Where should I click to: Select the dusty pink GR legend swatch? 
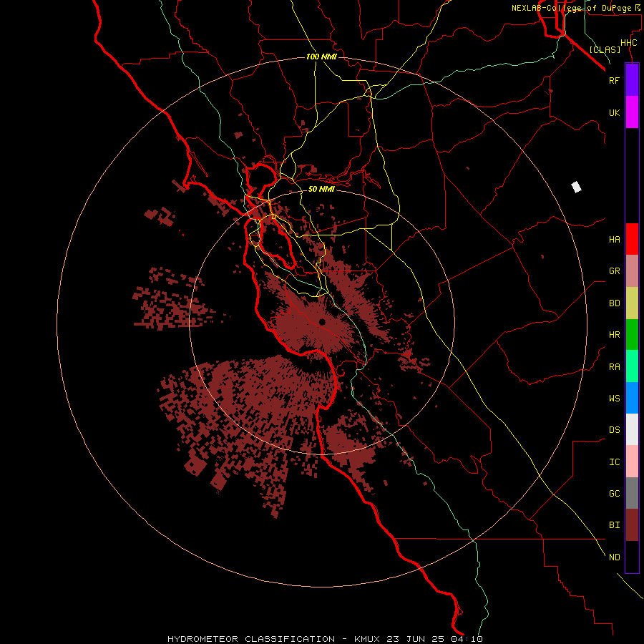[x=632, y=271]
